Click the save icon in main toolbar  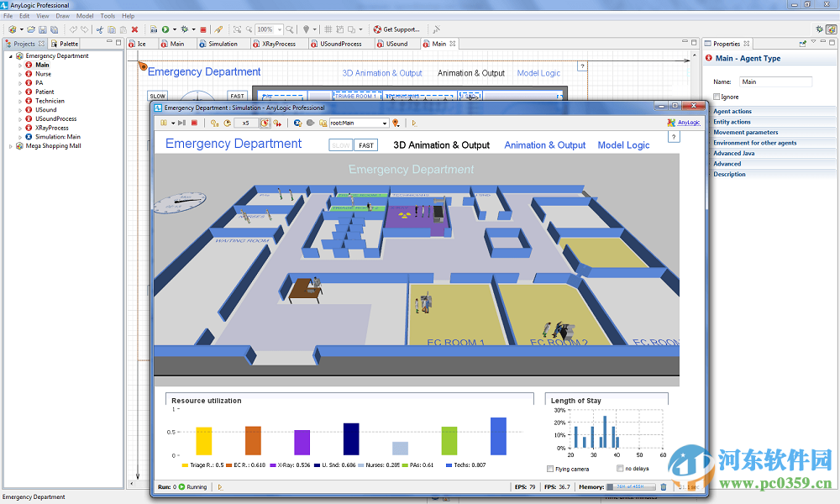(43, 29)
